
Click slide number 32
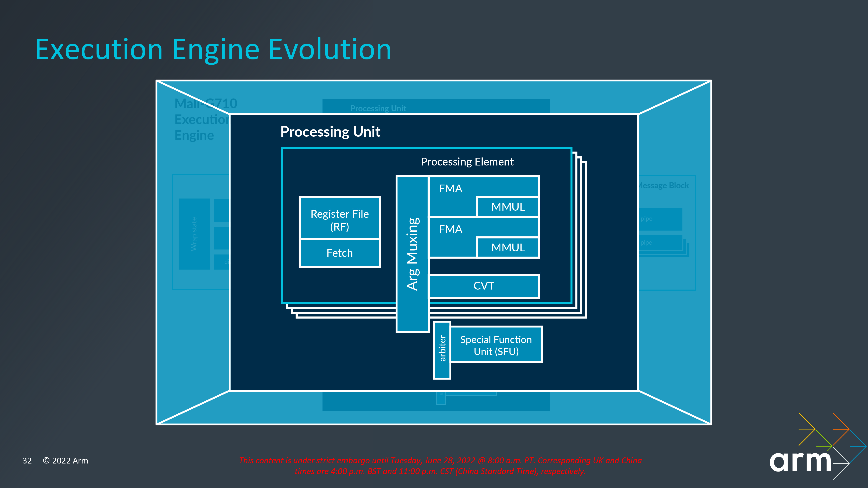27,461
